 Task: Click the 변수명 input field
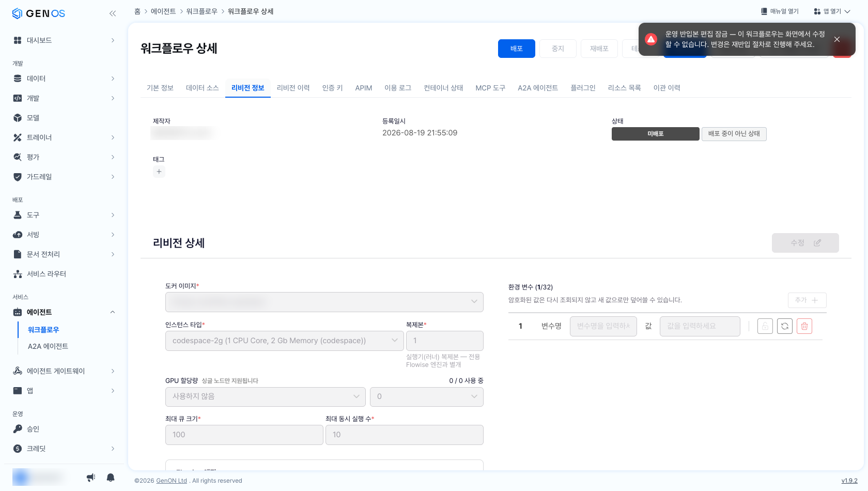point(603,326)
